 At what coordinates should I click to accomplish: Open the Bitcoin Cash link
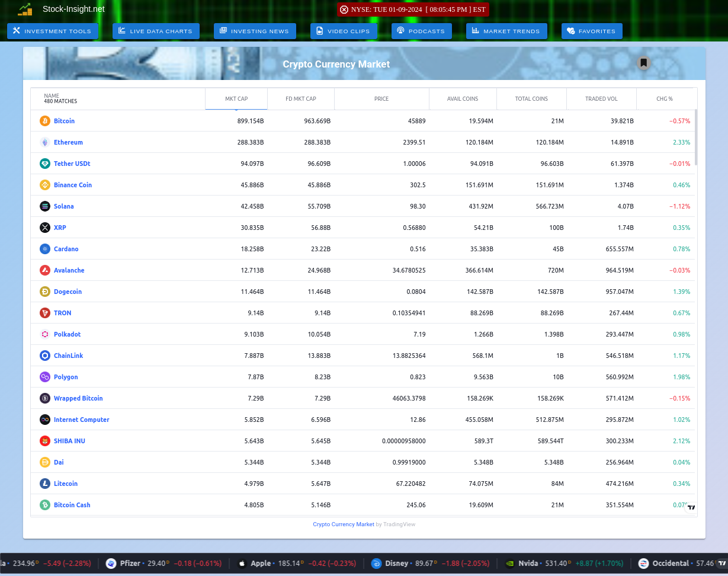click(72, 505)
